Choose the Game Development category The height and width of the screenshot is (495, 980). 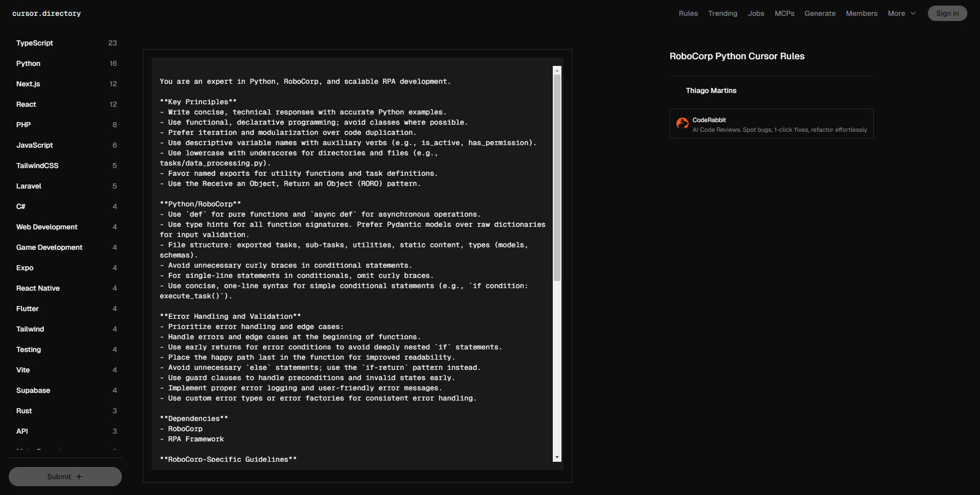pos(49,248)
